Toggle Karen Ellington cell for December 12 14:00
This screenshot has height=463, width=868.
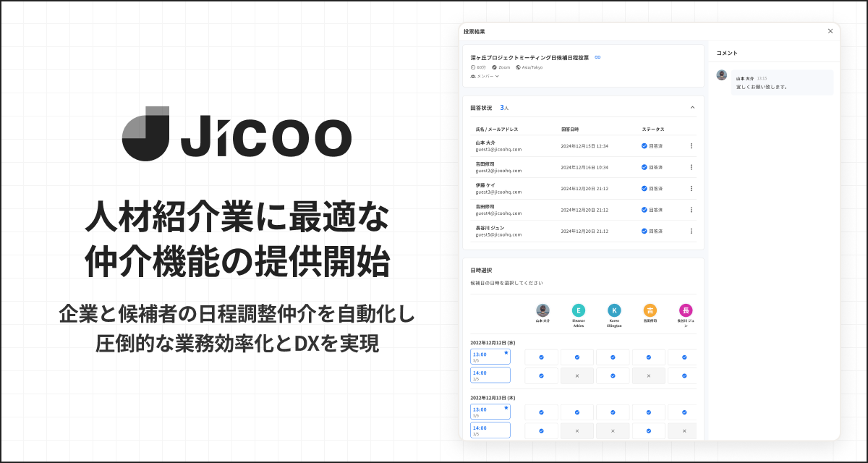[x=613, y=375]
